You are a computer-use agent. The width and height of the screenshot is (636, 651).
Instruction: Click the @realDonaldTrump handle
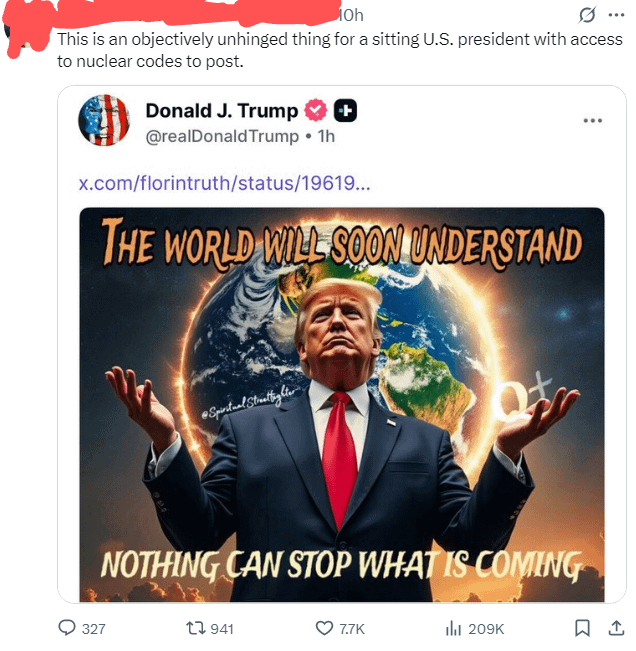pyautogui.click(x=222, y=136)
